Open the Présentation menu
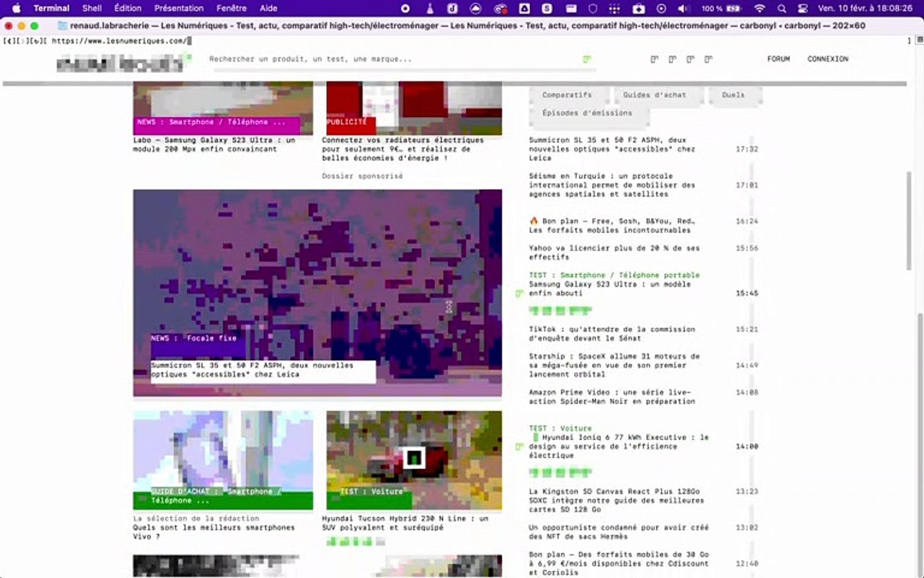 click(179, 8)
